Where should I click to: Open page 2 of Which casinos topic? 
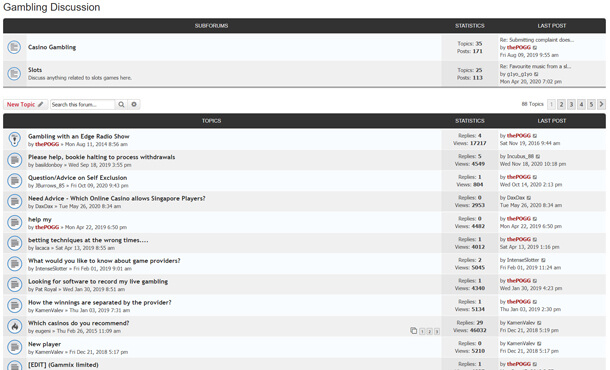click(429, 331)
